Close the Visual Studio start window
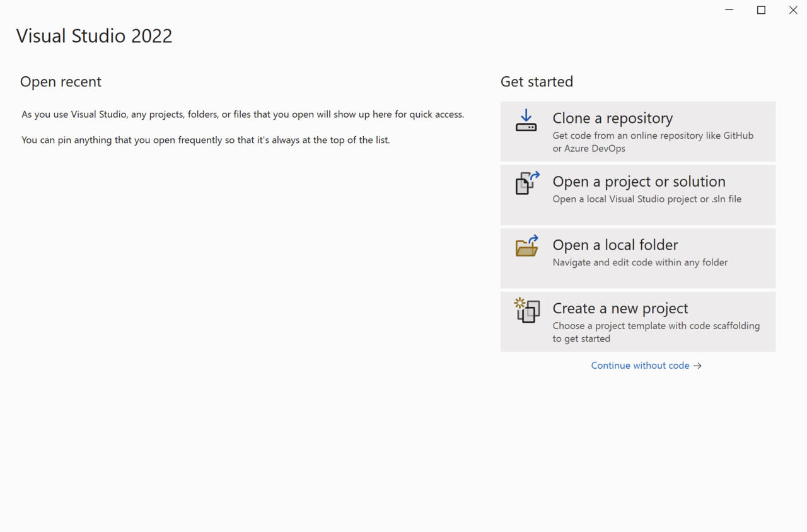807x532 pixels. point(793,10)
